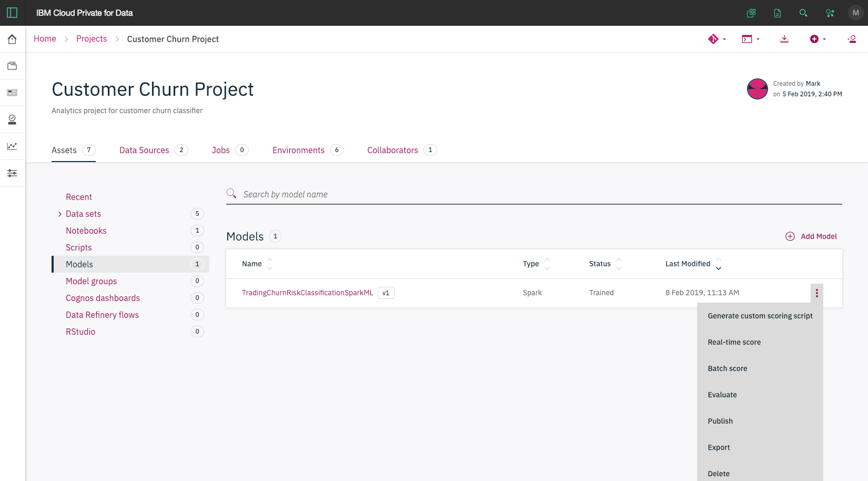Viewport: 868px width, 481px height.
Task: Select Real-time score menu option
Action: point(760,342)
